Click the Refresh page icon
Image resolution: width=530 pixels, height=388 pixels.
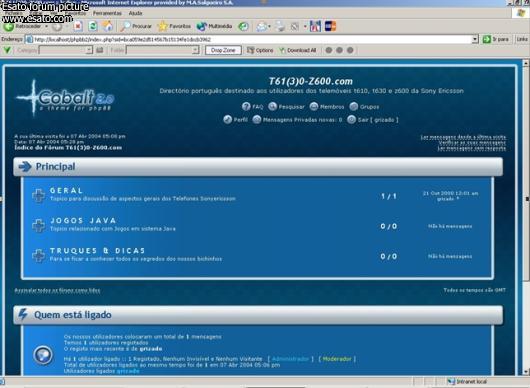[93, 26]
